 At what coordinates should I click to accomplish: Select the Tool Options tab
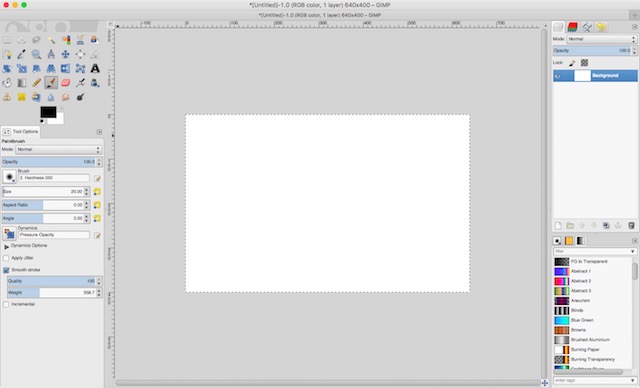coord(20,132)
